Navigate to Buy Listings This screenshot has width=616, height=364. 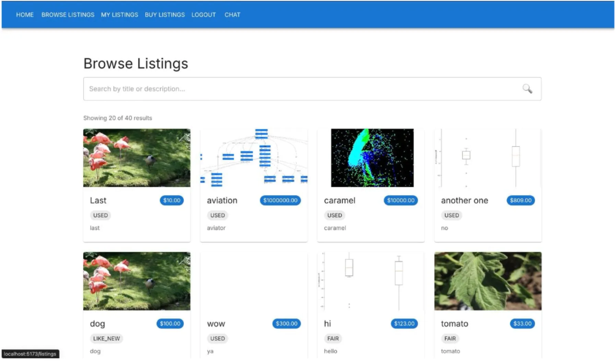(x=165, y=15)
